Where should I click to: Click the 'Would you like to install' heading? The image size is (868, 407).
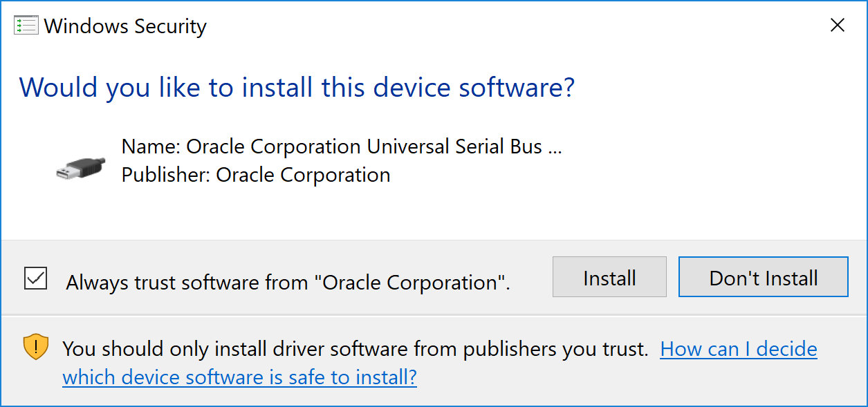point(297,88)
